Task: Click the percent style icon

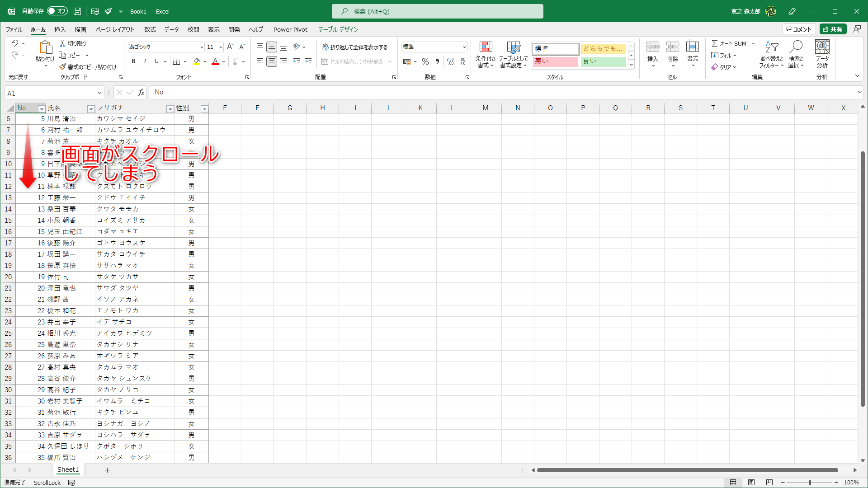Action: (x=425, y=61)
